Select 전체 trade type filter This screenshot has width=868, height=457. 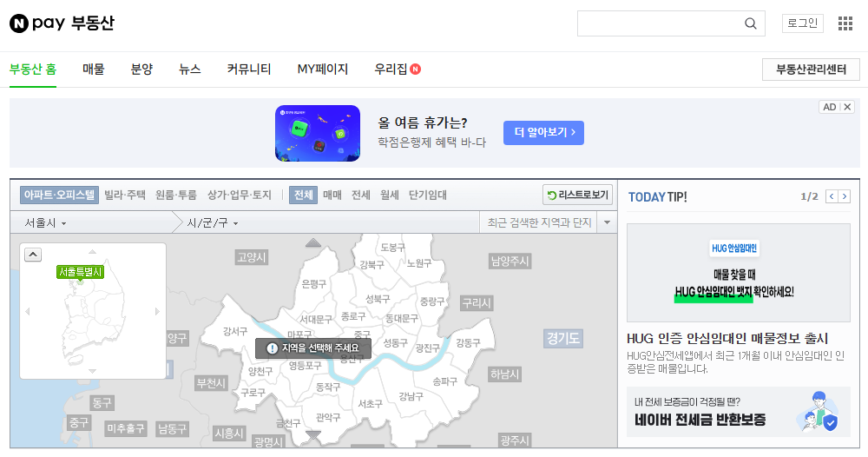303,195
